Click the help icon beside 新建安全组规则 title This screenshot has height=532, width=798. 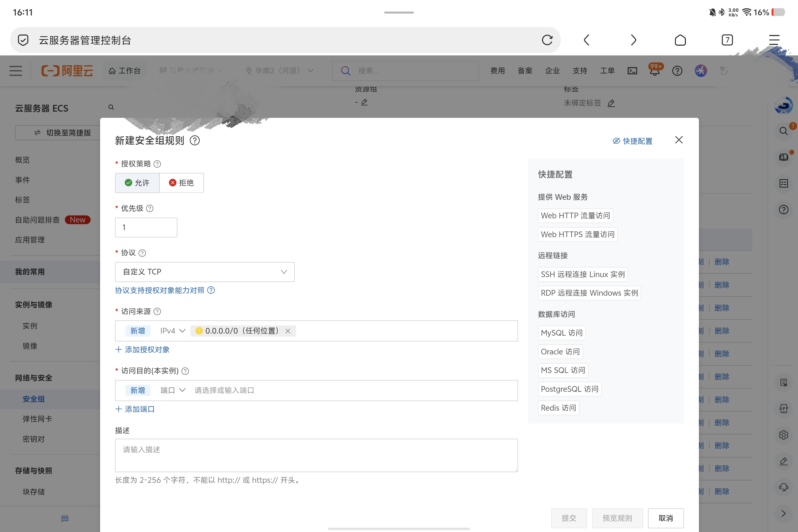195,140
